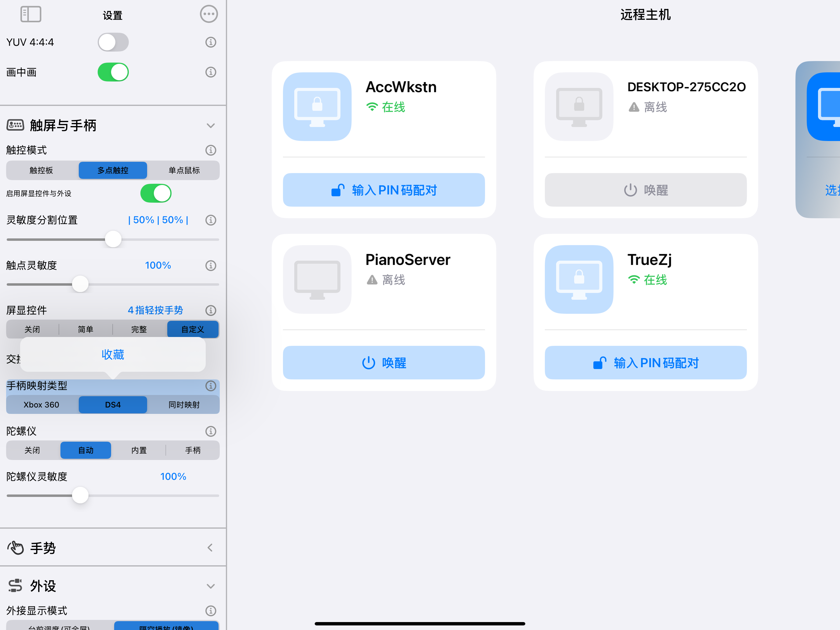This screenshot has height=630, width=840.
Task: Expand the 手势 section
Action: [x=210, y=548]
